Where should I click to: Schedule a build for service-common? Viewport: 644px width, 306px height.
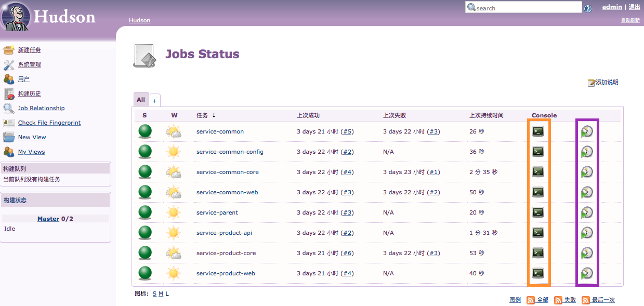[587, 131]
